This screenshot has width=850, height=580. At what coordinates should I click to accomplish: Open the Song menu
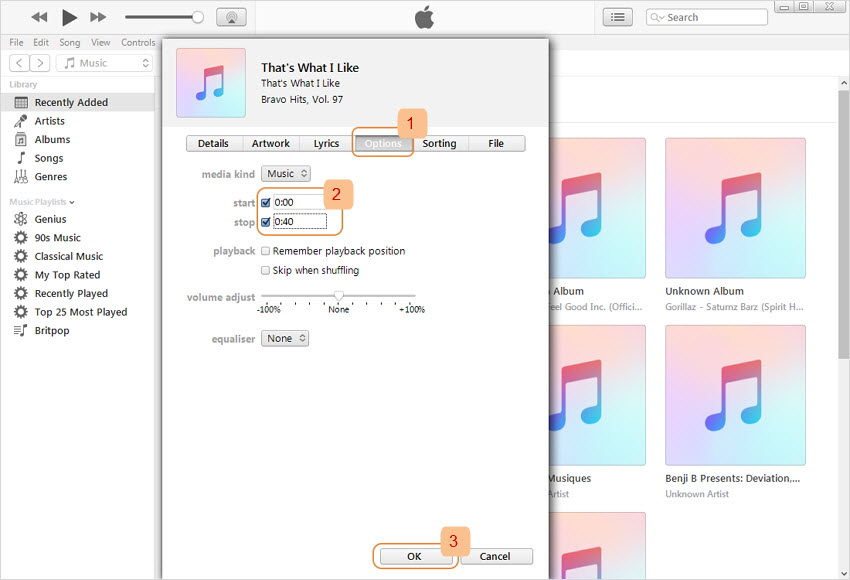pos(69,42)
